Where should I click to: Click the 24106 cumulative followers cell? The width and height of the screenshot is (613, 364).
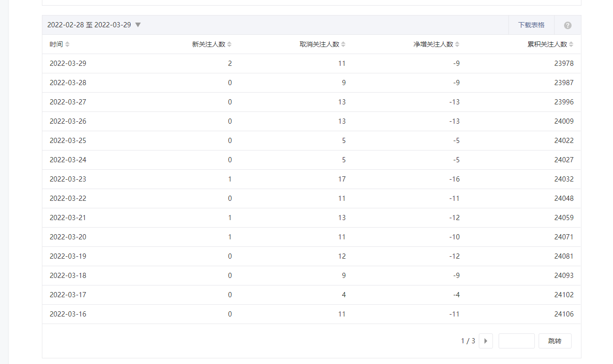pos(564,314)
